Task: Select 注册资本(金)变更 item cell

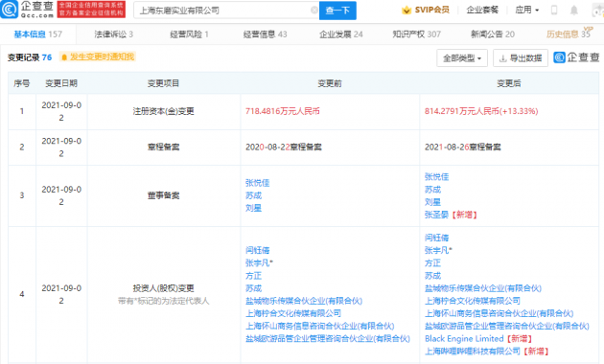Action: click(163, 111)
